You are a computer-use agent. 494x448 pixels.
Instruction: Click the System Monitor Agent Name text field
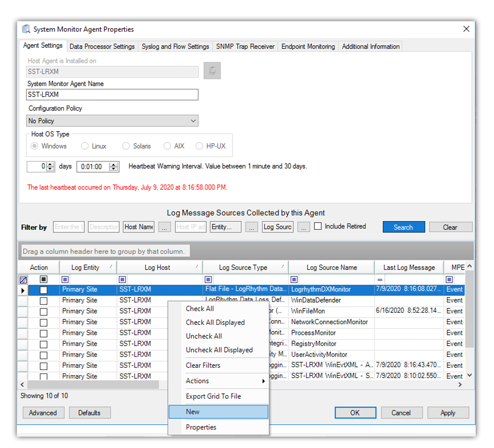pos(112,95)
